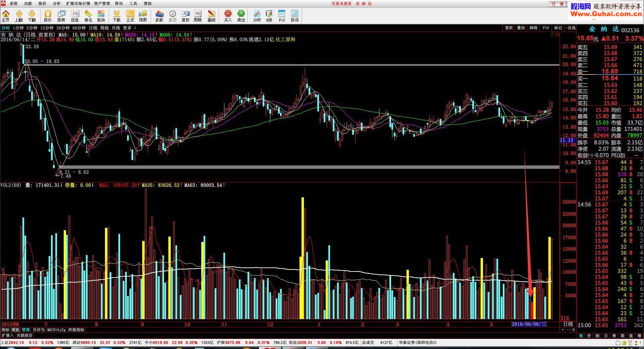The width and height of the screenshot is (644, 349).
Task: Open the 资讯 news toolbar icon
Action: point(294,16)
